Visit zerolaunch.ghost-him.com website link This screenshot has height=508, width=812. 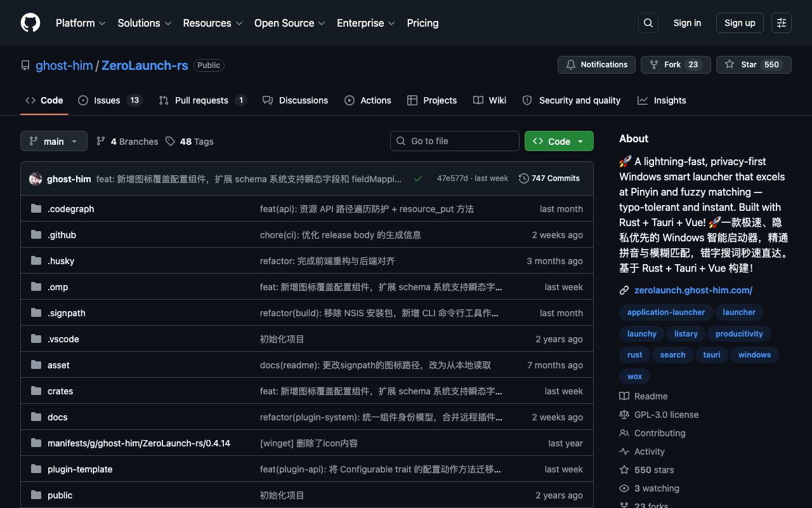point(693,290)
